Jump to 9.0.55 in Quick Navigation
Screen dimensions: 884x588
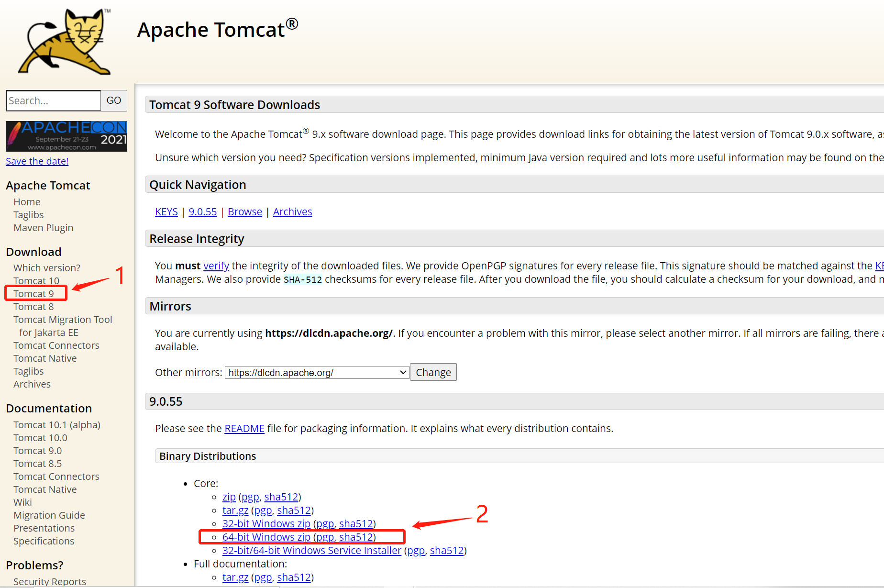point(203,212)
